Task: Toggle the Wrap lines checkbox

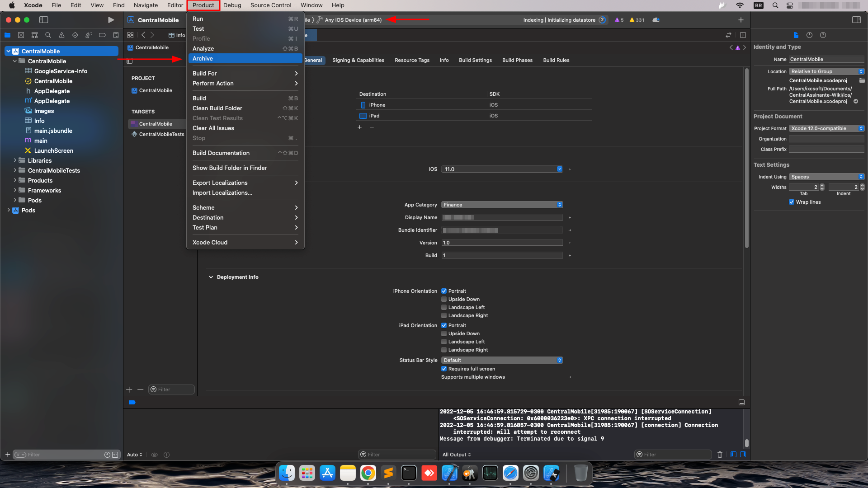Action: pyautogui.click(x=792, y=202)
